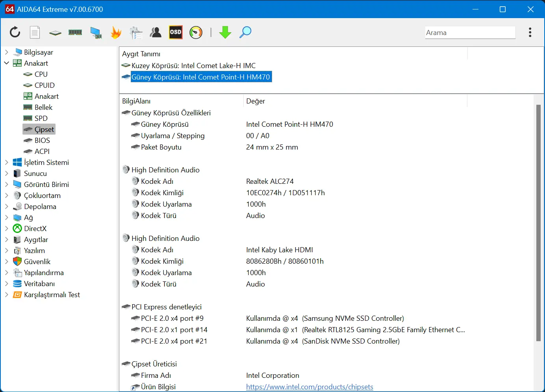Select the Veritabanı tree item
Image resolution: width=545 pixels, height=392 pixels.
click(39, 283)
